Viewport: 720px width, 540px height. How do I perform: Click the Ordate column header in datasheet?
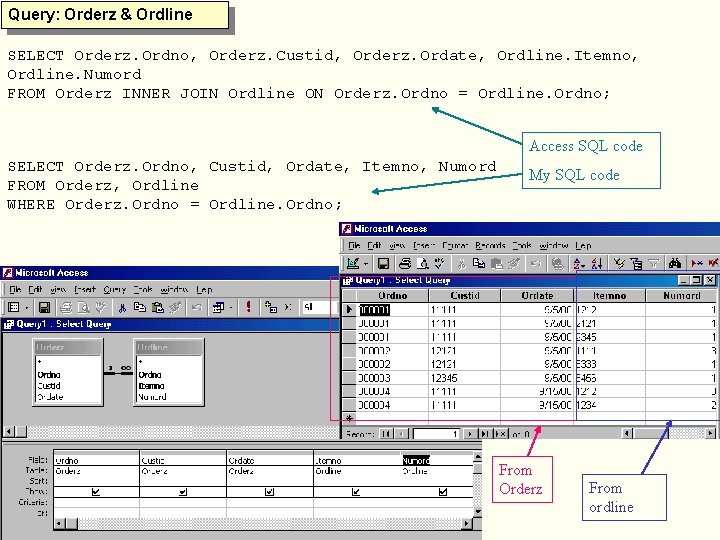coord(537,295)
